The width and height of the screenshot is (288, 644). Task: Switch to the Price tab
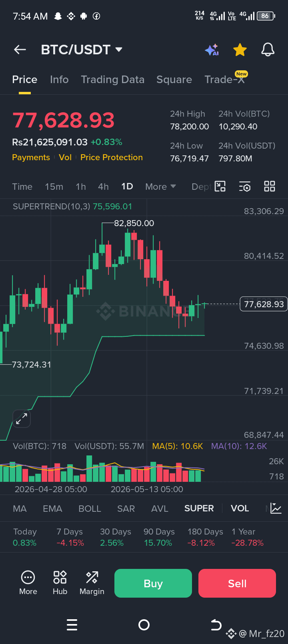coord(25,80)
